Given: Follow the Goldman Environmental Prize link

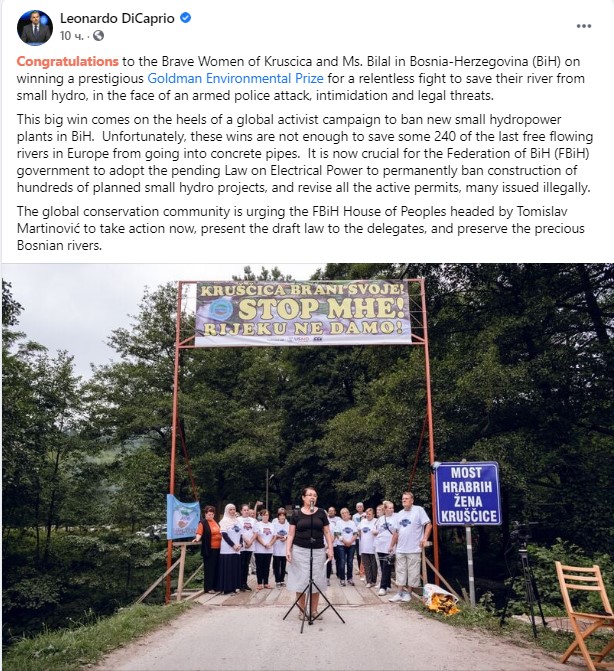Looking at the screenshot, I should coord(235,78).
